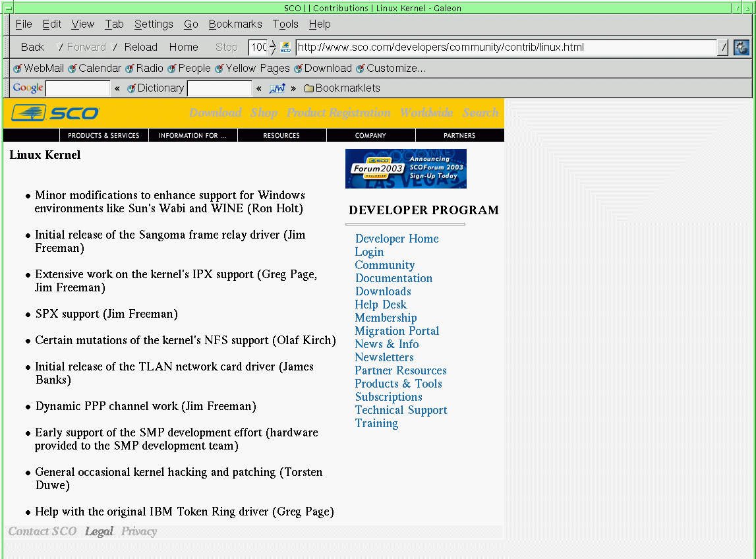Click the zoom percentage field
Viewport: 756px width, 559px height.
pyautogui.click(x=258, y=47)
